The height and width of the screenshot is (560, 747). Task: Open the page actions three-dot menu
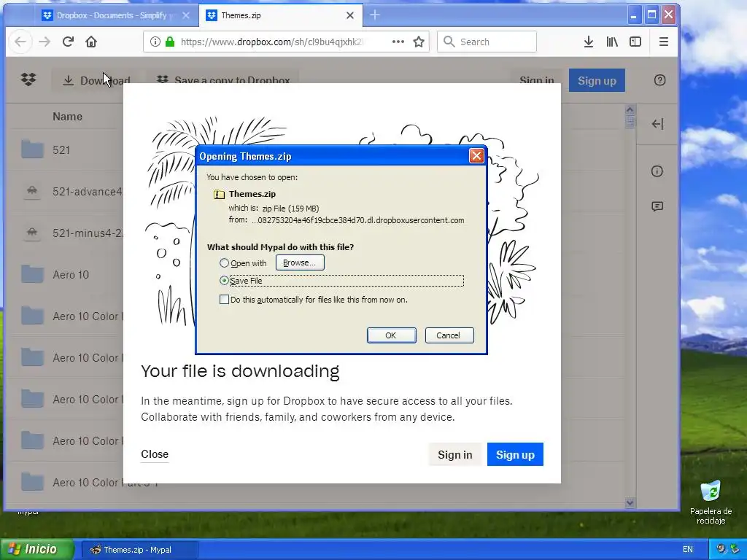click(398, 42)
